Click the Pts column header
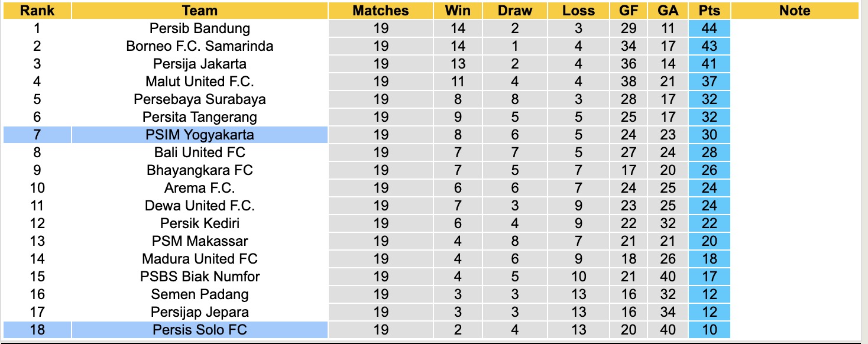The image size is (868, 344). (x=709, y=11)
